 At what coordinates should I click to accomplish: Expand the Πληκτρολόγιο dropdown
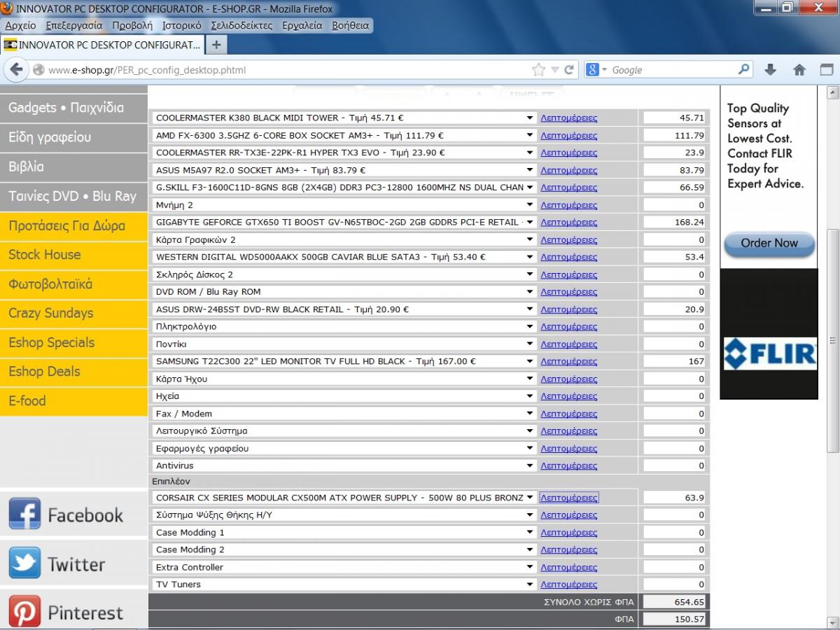click(x=344, y=326)
